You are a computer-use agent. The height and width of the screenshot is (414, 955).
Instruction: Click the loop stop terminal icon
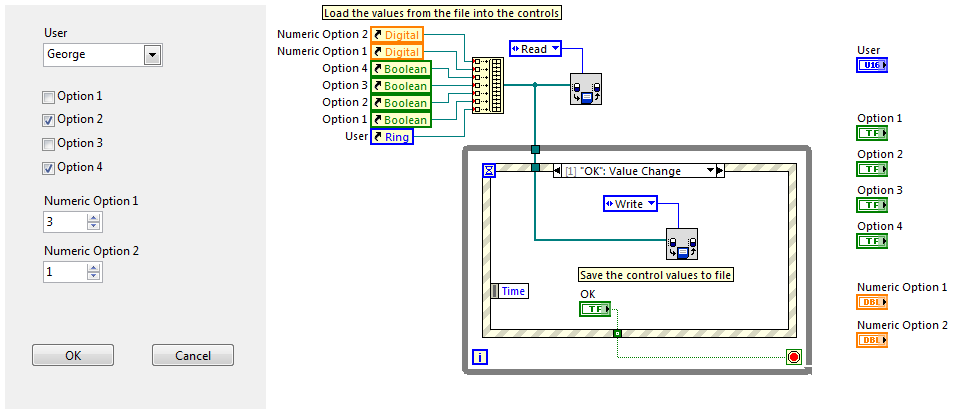(793, 357)
